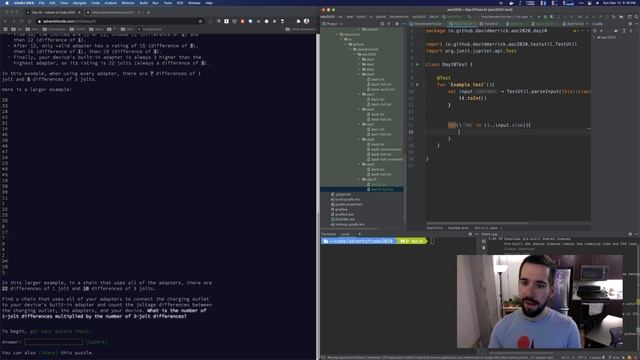Image resolution: width=640 pixels, height=360 pixels.
Task: Open the Terminal panel gear settings
Action: [470, 234]
